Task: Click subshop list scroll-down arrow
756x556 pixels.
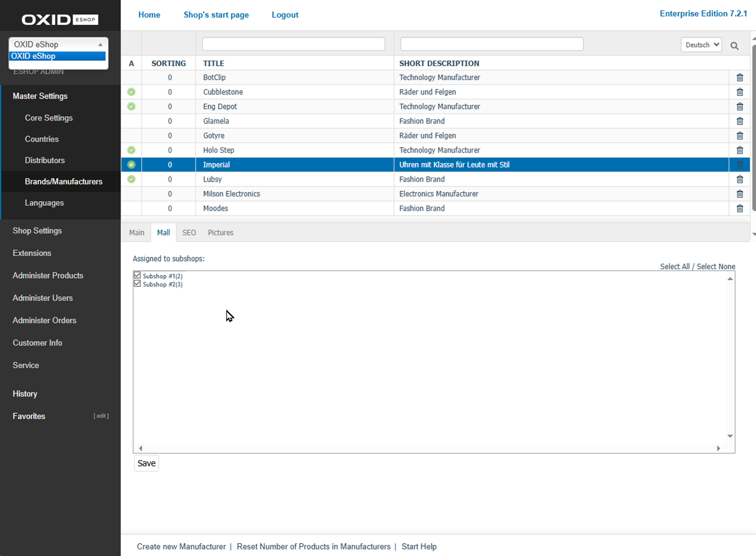Action: coord(730,436)
